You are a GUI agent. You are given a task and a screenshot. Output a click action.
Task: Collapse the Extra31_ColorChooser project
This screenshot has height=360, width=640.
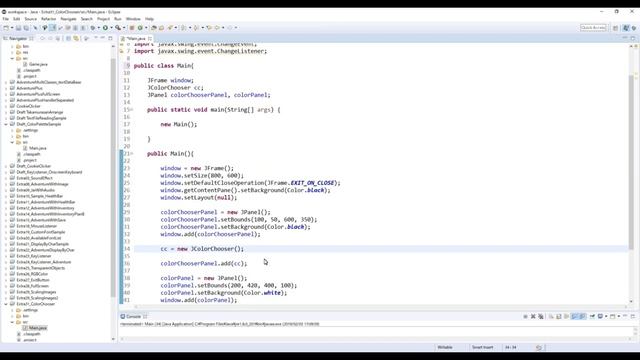[6, 304]
